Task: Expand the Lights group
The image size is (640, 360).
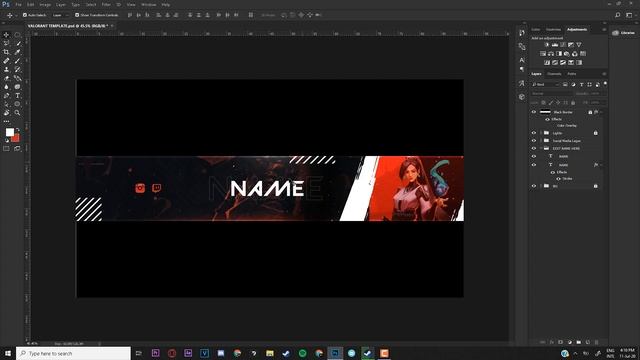Action: tap(541, 133)
